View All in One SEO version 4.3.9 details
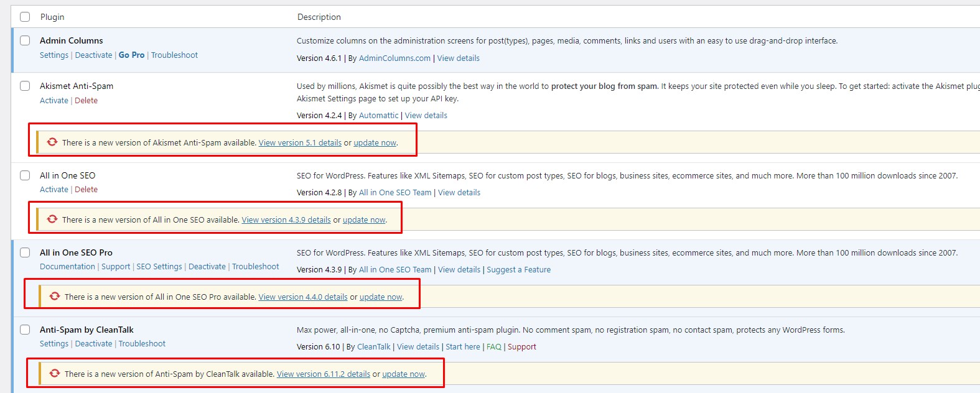The width and height of the screenshot is (980, 393). pos(286,220)
